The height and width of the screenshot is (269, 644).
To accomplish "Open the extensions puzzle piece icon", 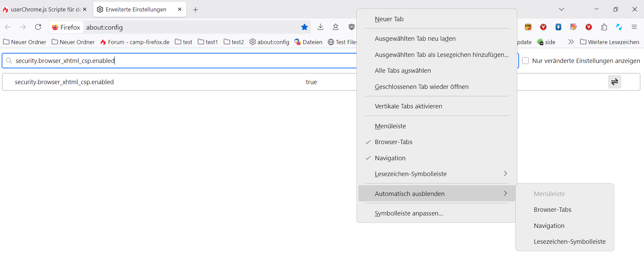I will click(x=604, y=27).
